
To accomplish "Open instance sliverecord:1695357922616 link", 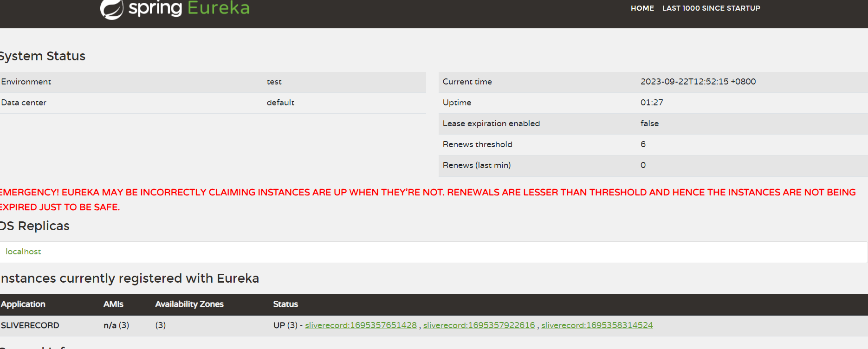I will (x=479, y=325).
